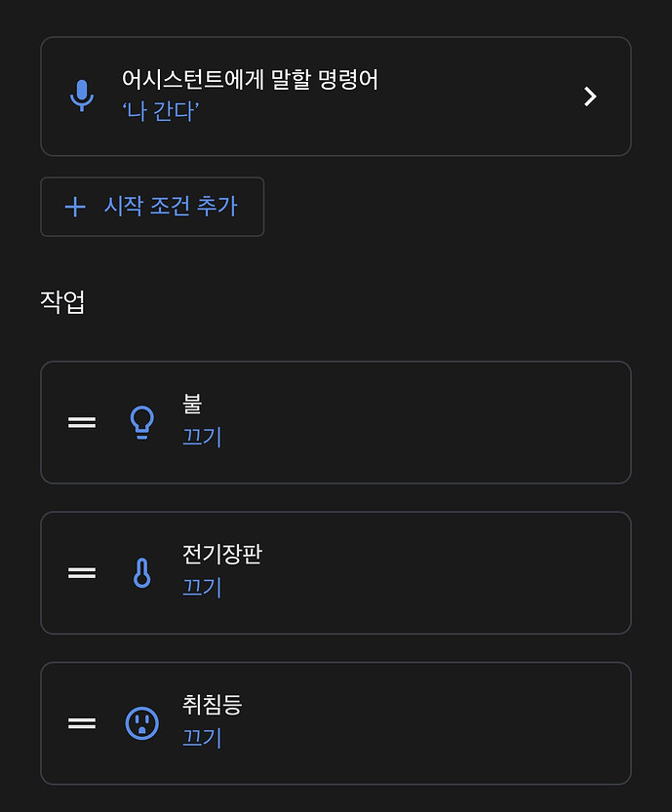This screenshot has height=812, width=672.
Task: Click the '작업' section heading
Action: pyautogui.click(x=63, y=302)
